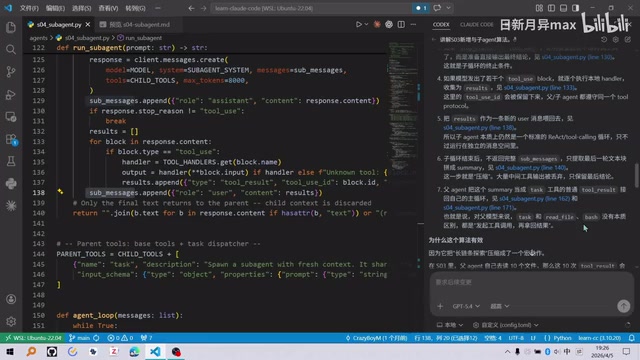Open notifications bell in status bar
This screenshot has height=360, width=640.
pos(631,338)
